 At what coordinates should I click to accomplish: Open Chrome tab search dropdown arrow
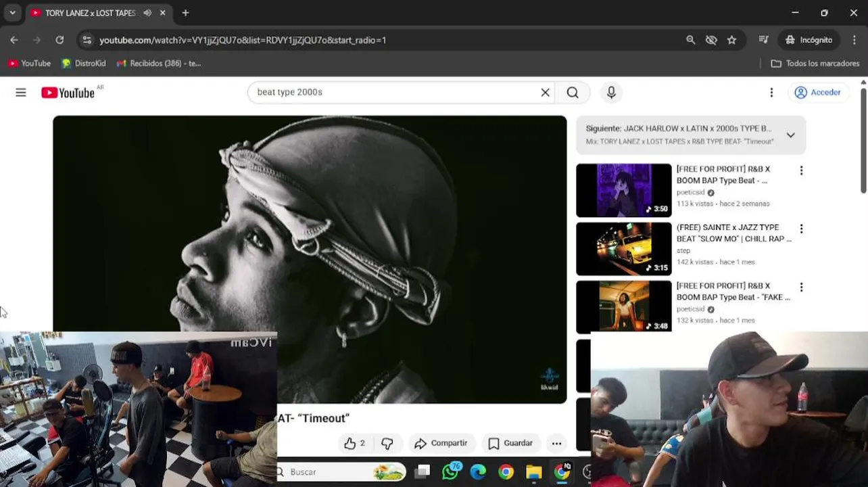tap(12, 13)
